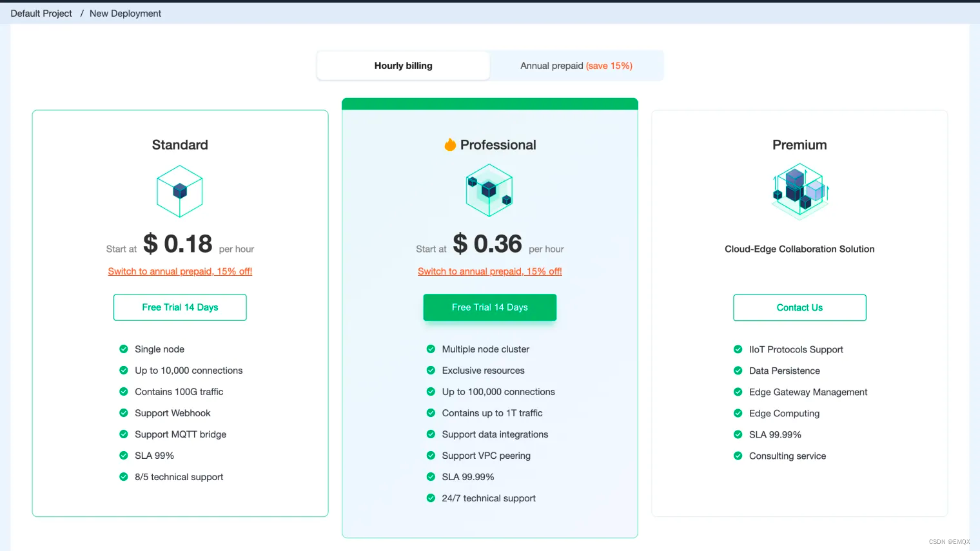Click the Support VPC peering text
The image size is (980, 551).
point(486,456)
